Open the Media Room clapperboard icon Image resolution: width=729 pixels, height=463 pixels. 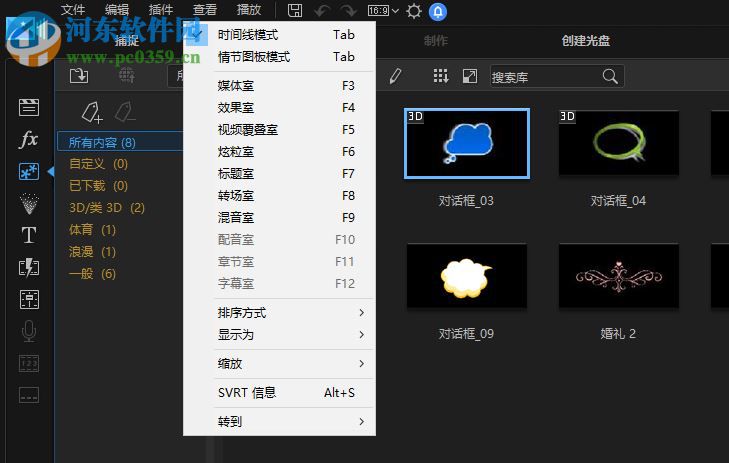(x=29, y=107)
